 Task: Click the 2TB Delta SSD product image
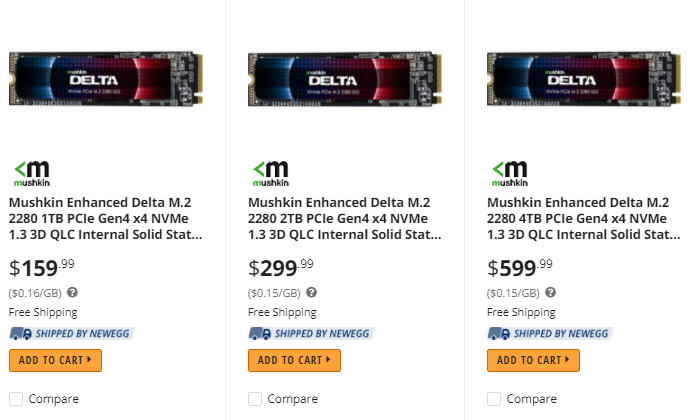(345, 78)
